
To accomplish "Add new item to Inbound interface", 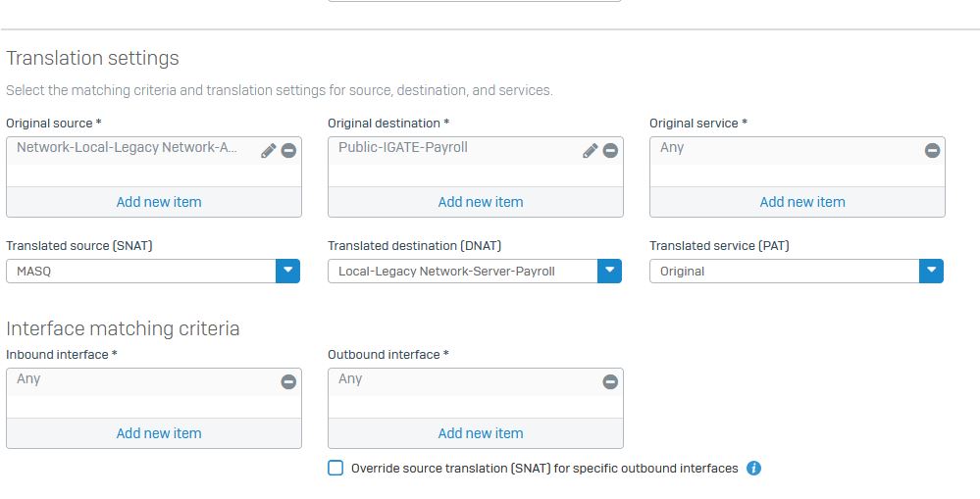I will [159, 433].
